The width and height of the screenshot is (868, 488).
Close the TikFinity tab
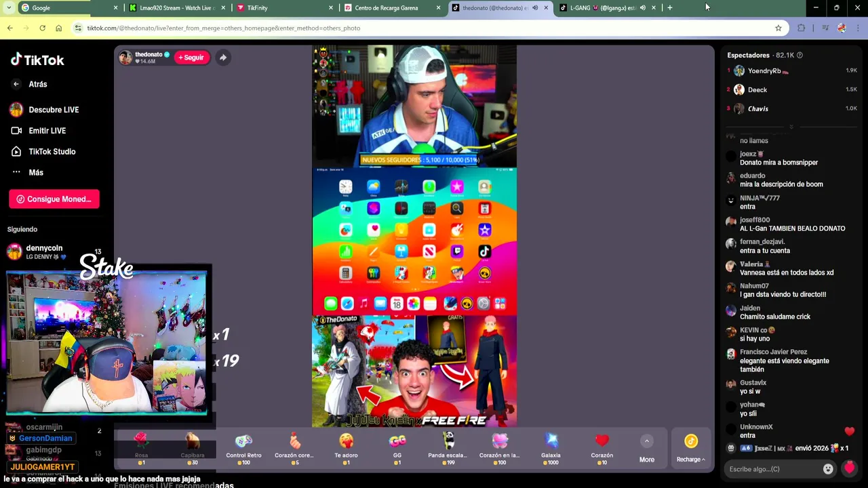click(331, 8)
